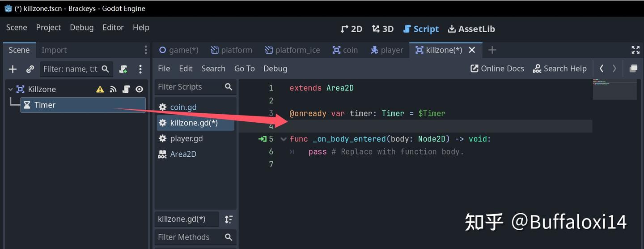Open Killzone's signal connections icon
644x249 pixels.
113,90
